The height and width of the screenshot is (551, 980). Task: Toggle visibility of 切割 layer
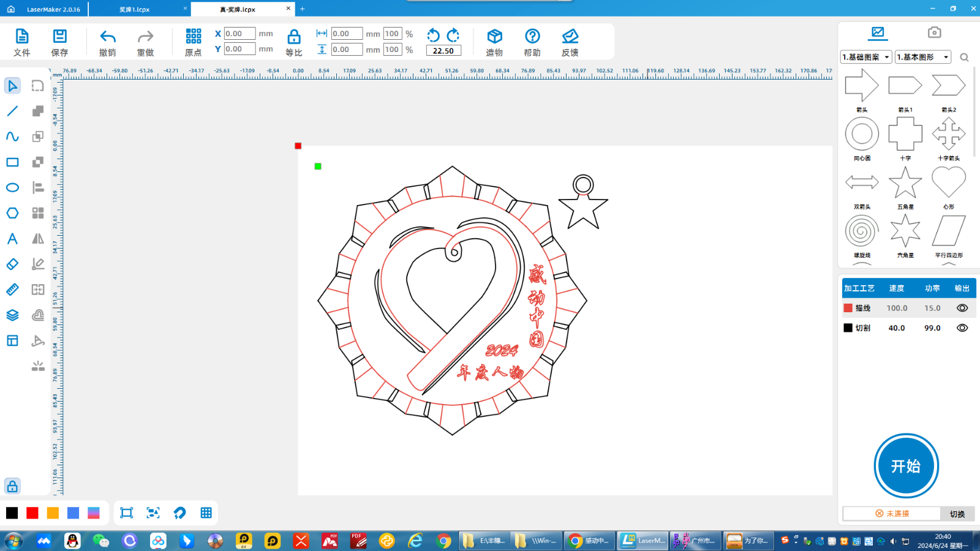(962, 328)
